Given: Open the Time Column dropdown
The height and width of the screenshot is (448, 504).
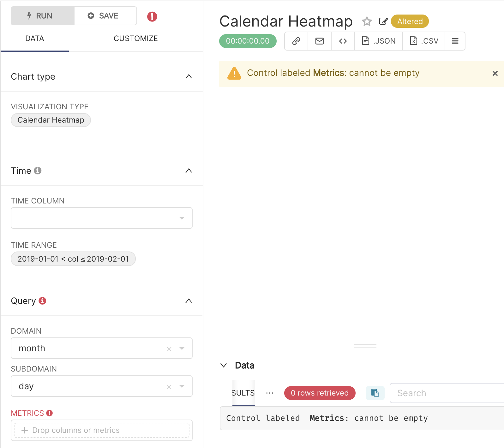Looking at the screenshot, I should click(102, 218).
